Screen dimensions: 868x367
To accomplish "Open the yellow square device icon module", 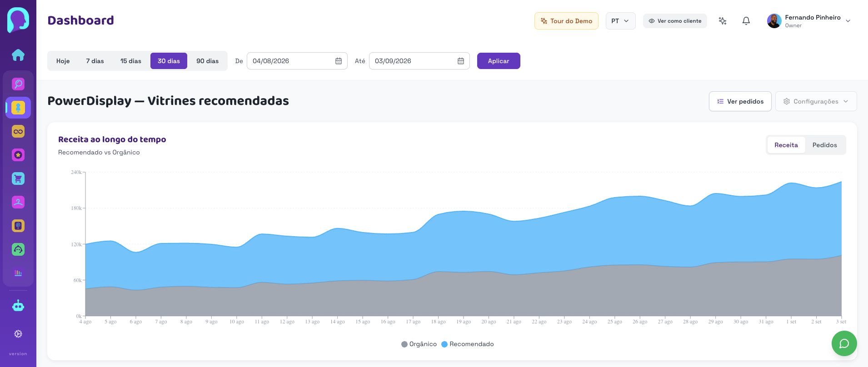I will 18,226.
